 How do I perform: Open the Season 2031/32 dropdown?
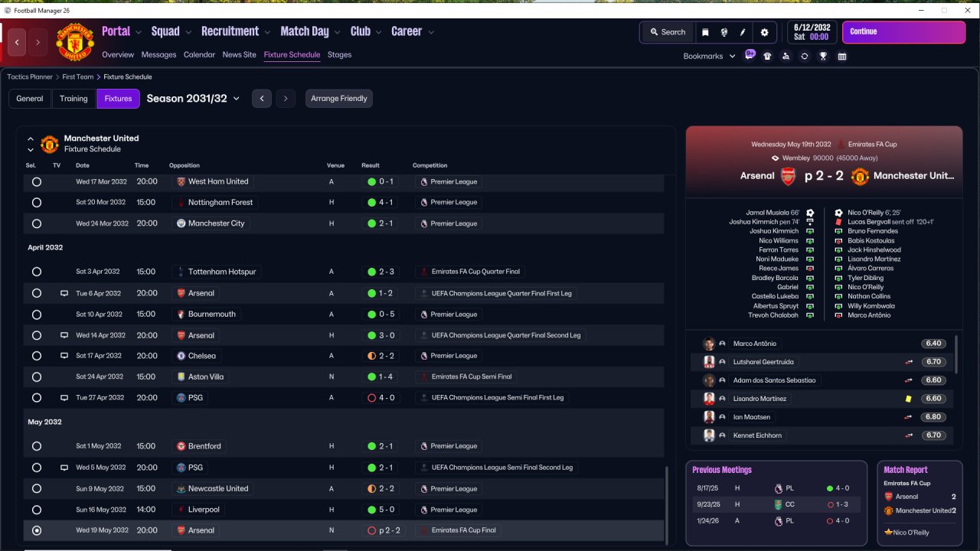(193, 99)
